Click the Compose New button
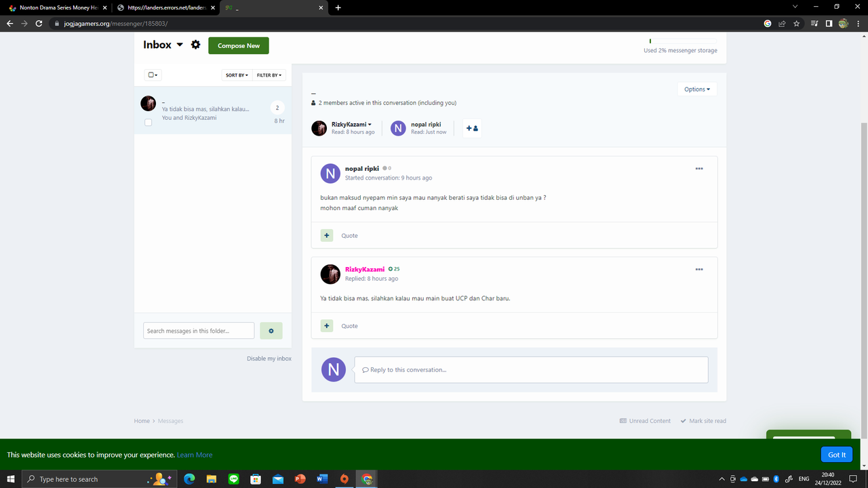Screen dimensions: 868x488 [239, 45]
